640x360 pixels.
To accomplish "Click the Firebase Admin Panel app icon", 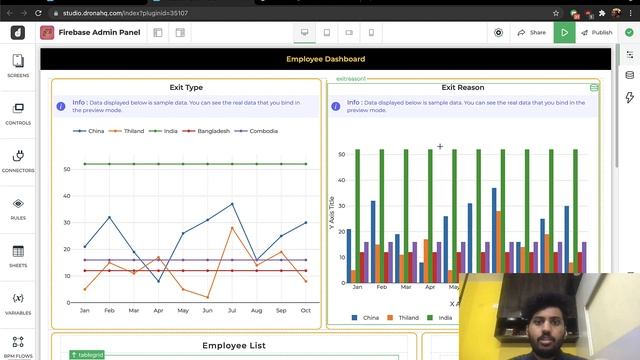I will (x=47, y=33).
